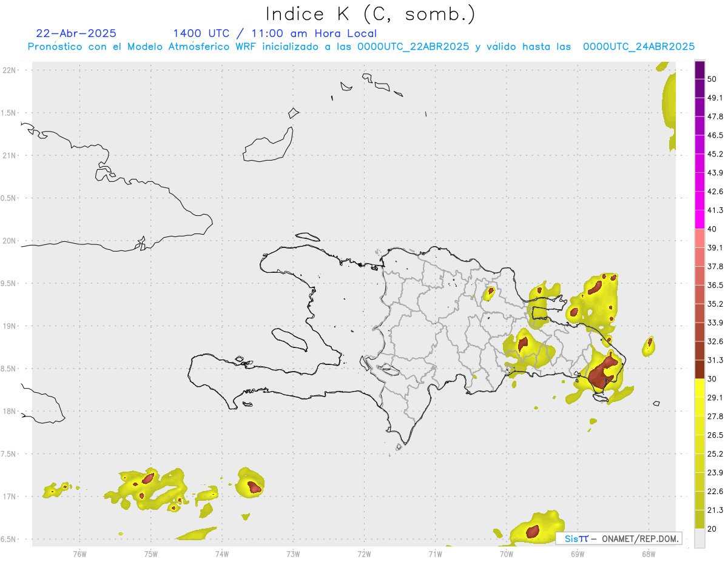Select the '72W' longitude axis label
This screenshot has height=562, width=728.
click(x=365, y=554)
